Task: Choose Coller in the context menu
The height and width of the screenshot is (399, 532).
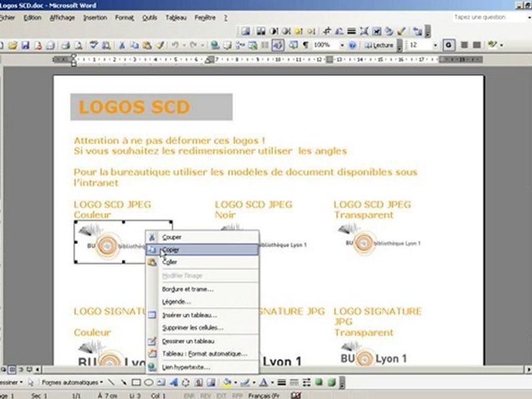Action: tap(202, 262)
